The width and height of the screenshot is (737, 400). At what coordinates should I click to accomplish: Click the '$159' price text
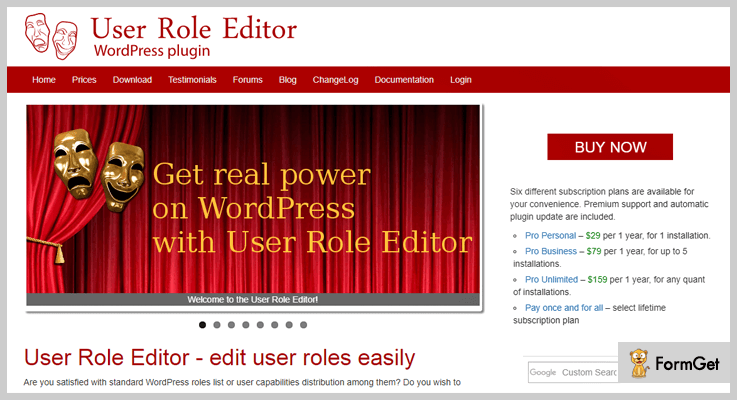(597, 279)
